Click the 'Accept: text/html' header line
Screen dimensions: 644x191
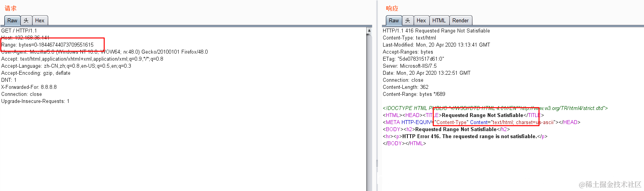tap(82, 59)
